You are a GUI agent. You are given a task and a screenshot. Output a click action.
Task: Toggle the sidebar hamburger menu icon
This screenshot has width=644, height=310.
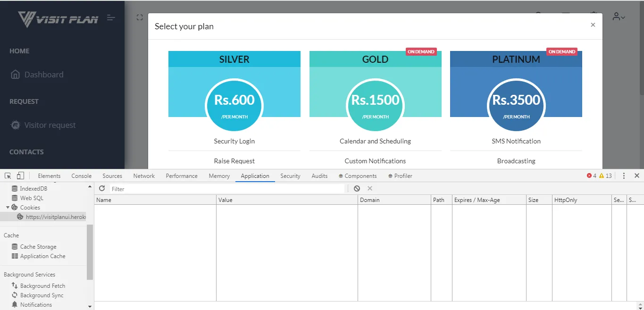tap(111, 18)
